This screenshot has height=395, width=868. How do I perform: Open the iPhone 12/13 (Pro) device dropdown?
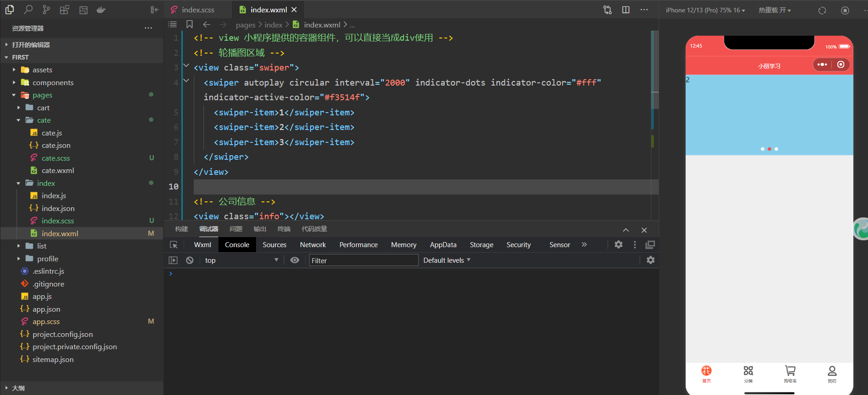click(705, 10)
